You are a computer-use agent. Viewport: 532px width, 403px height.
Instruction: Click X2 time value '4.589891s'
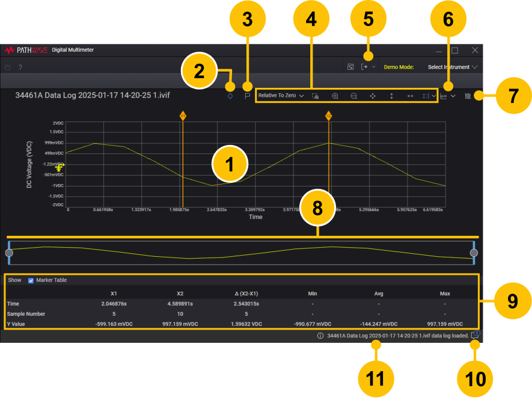pyautogui.click(x=180, y=304)
